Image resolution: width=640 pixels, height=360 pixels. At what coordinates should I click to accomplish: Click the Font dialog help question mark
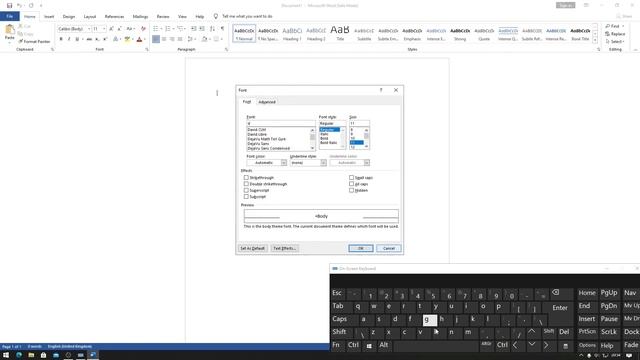(x=381, y=90)
